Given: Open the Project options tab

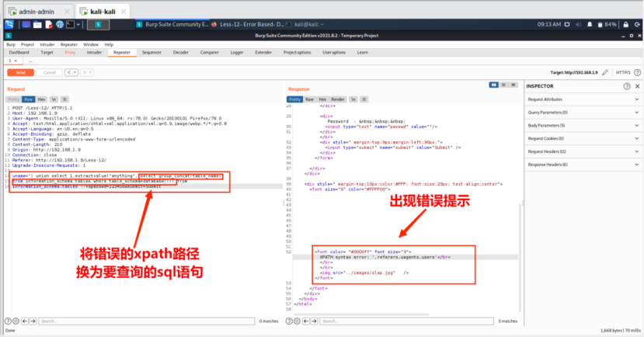Looking at the screenshot, I should (297, 53).
